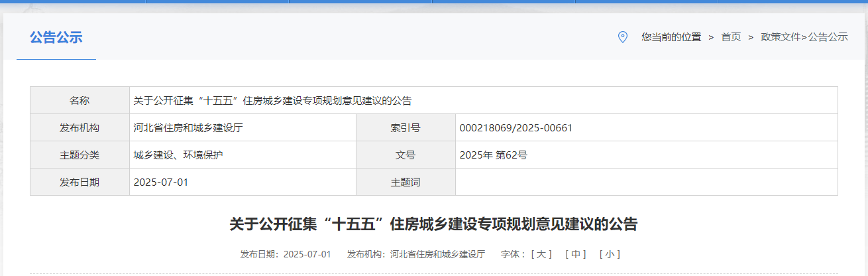The height and width of the screenshot is (276, 868).
Task: Go to 首页 via breadcrumb link
Action: pos(731,37)
